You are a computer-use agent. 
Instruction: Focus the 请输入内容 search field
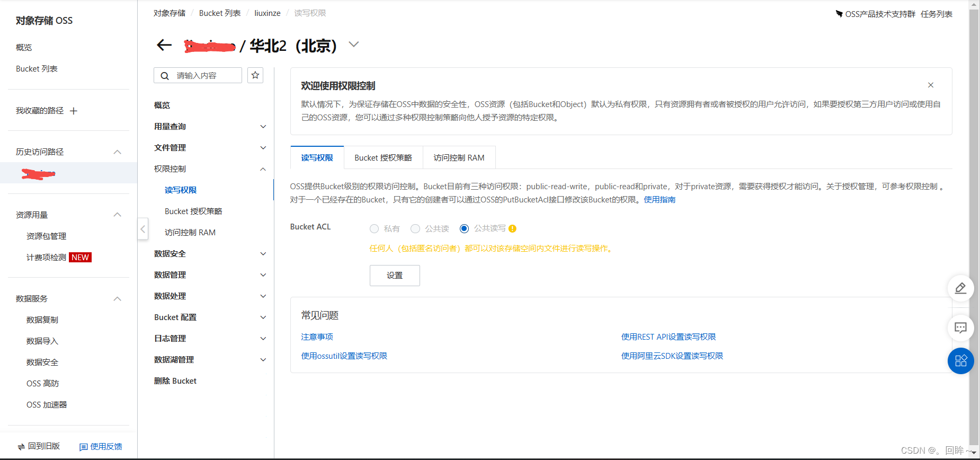[x=198, y=75]
